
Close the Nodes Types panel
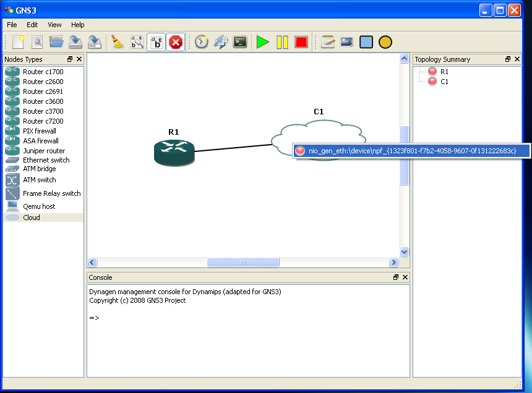[79, 59]
